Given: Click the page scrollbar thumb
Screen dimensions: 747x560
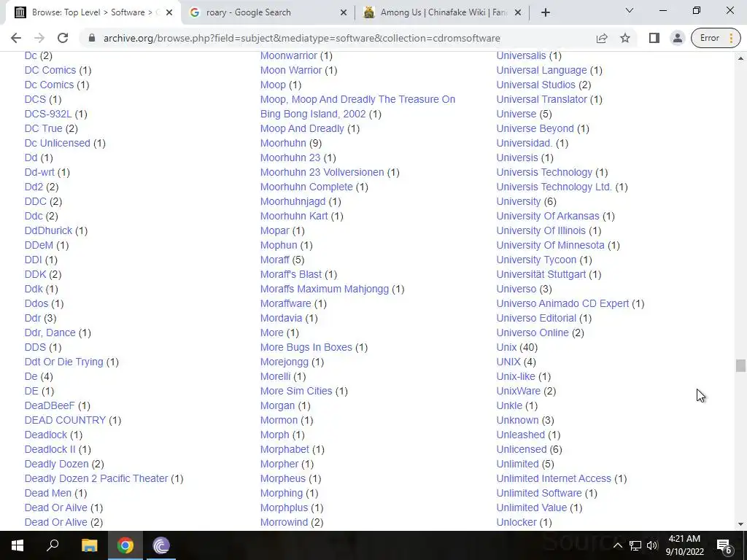Looking at the screenshot, I should point(740,366).
